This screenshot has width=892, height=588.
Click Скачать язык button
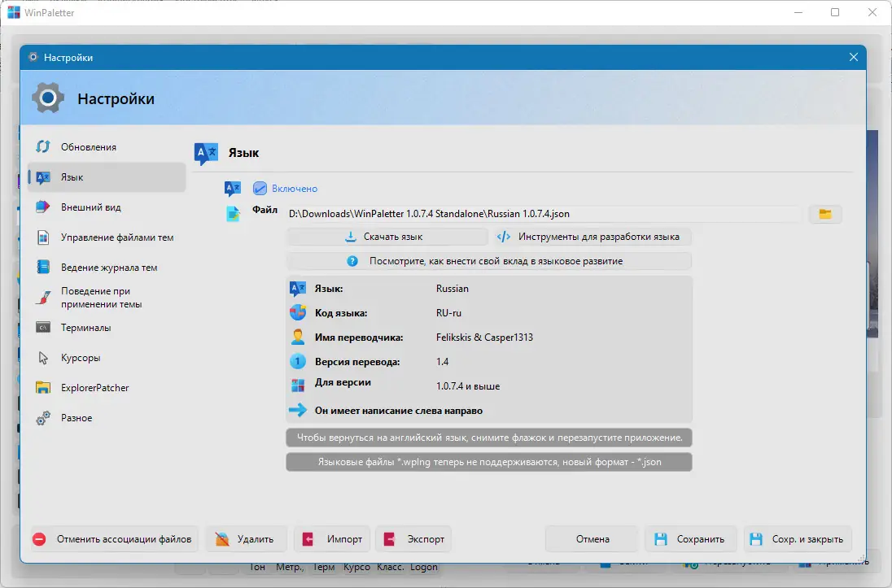click(387, 237)
